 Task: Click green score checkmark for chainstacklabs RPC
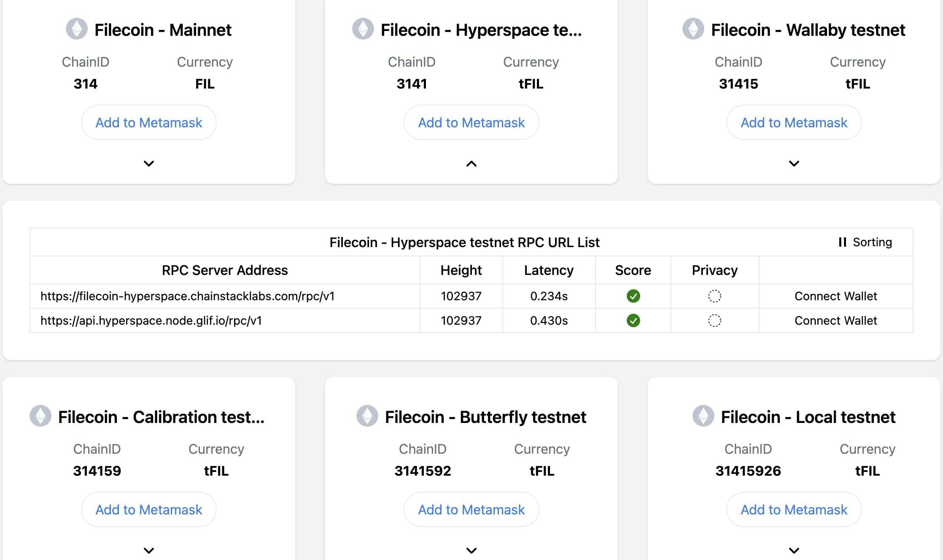pos(633,296)
